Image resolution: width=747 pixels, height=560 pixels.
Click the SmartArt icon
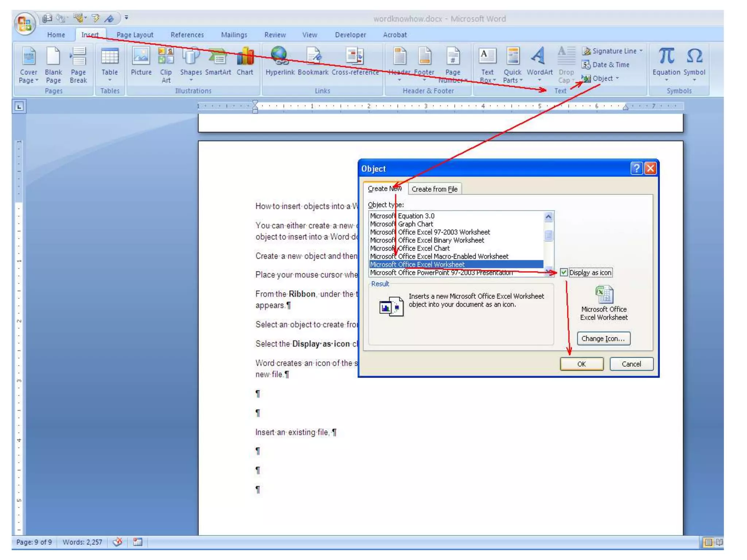click(218, 57)
